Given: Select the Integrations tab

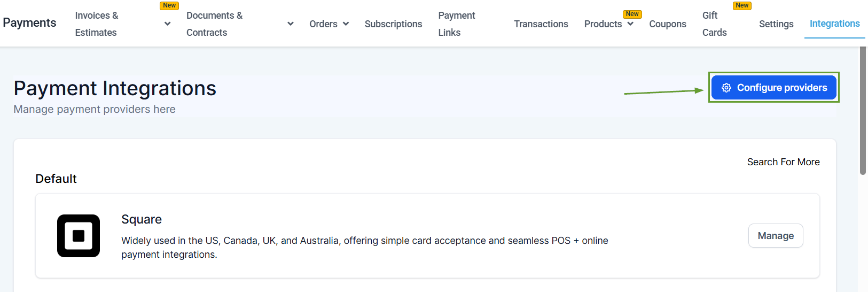Looking at the screenshot, I should click(834, 24).
